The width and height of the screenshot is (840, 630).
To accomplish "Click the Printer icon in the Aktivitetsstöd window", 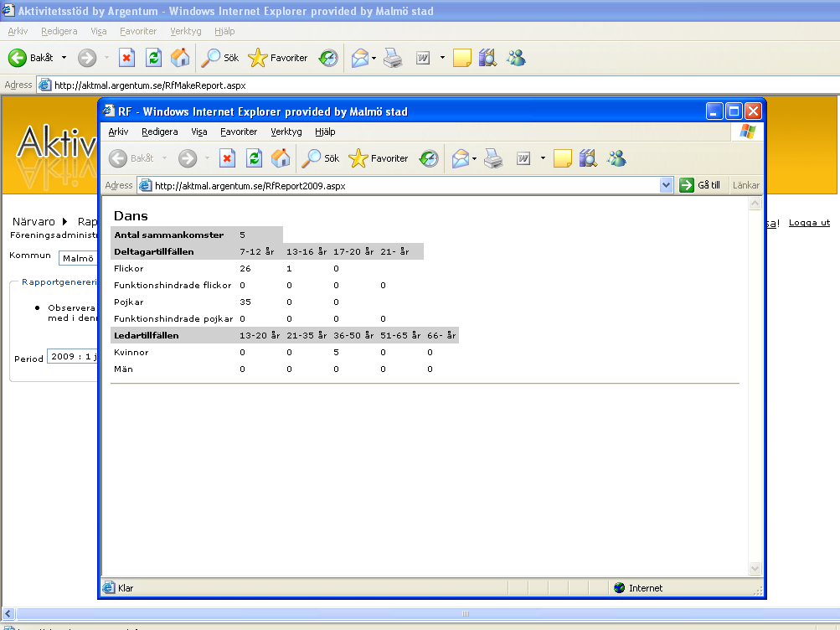I will [393, 58].
